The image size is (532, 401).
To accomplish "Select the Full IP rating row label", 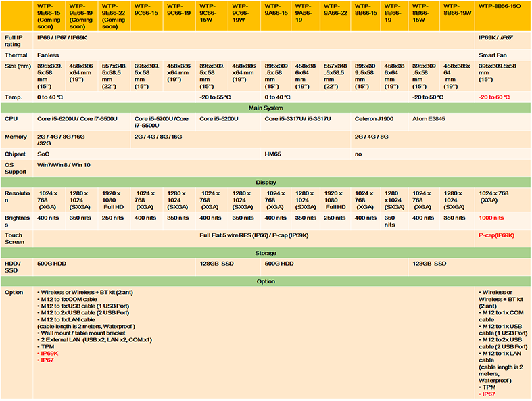I will pyautogui.click(x=16, y=41).
